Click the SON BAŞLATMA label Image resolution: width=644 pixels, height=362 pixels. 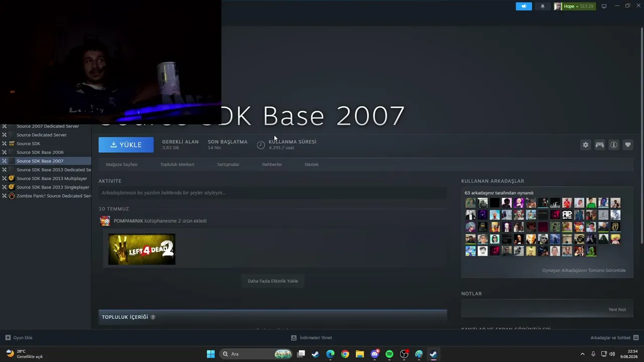tap(227, 142)
